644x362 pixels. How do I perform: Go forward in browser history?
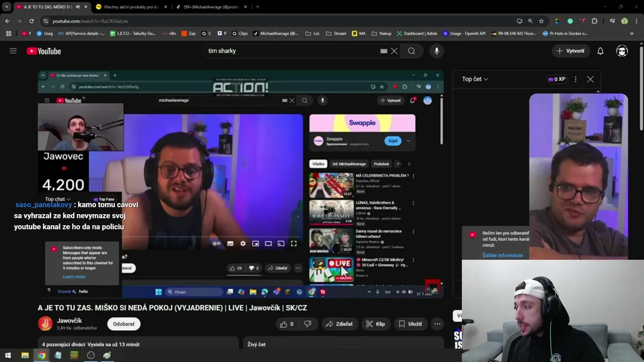(19, 21)
